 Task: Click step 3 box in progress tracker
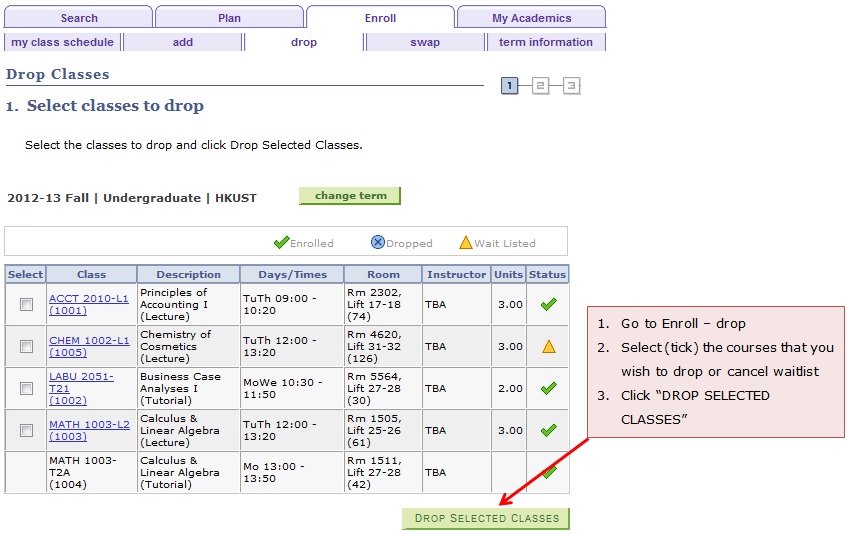[x=571, y=86]
